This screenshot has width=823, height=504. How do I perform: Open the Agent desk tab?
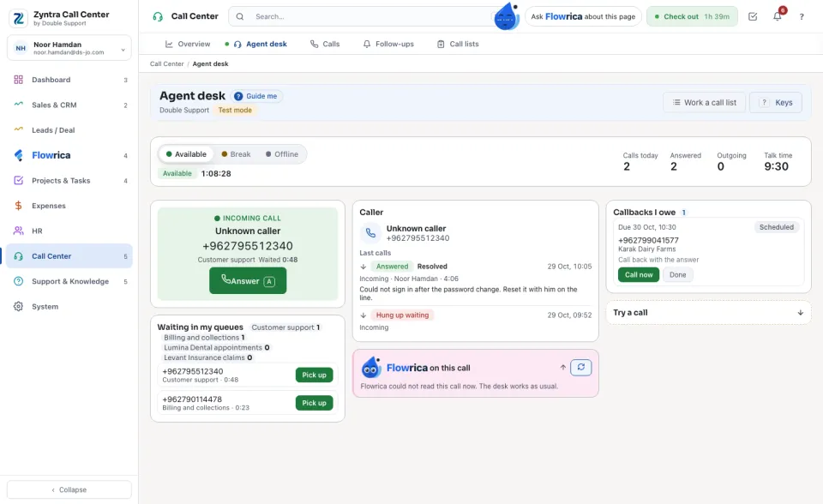coord(259,44)
